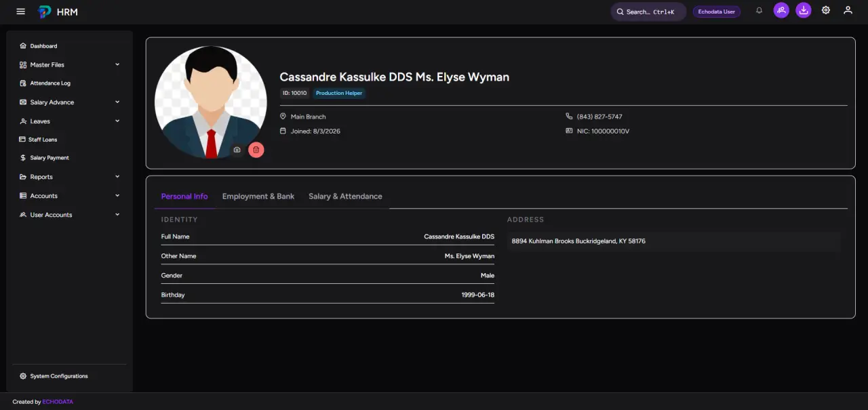Click the Salary Advance cash icon
The width and height of the screenshot is (868, 410).
point(23,102)
